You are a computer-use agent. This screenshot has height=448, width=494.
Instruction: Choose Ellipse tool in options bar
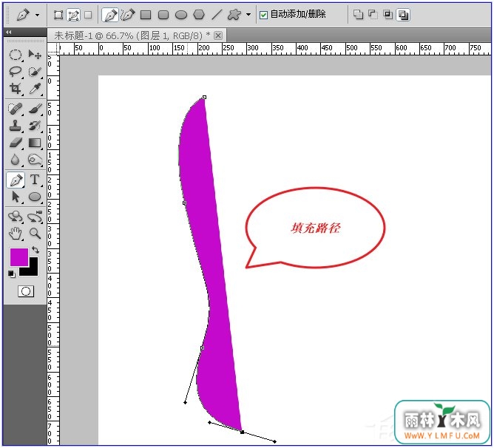pos(181,15)
